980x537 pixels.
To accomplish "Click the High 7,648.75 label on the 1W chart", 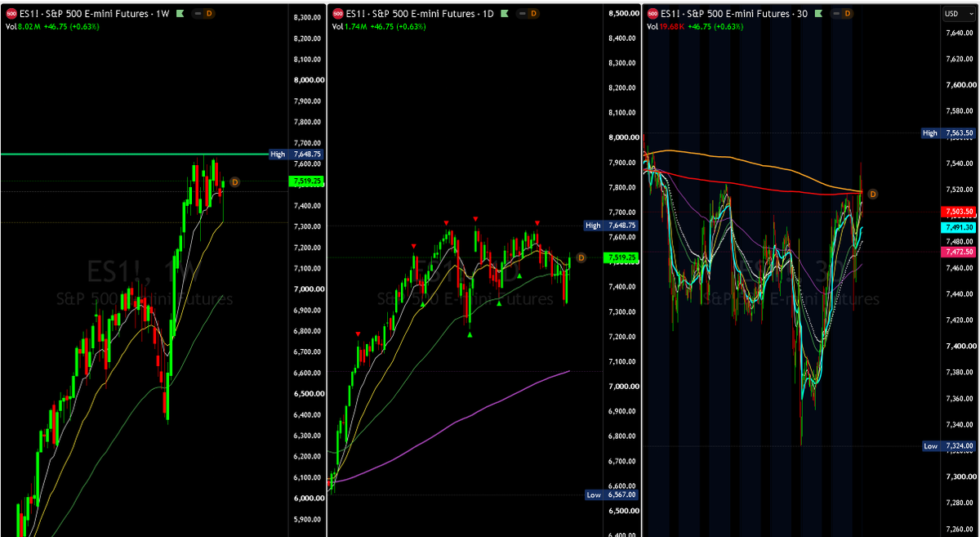I will (296, 154).
